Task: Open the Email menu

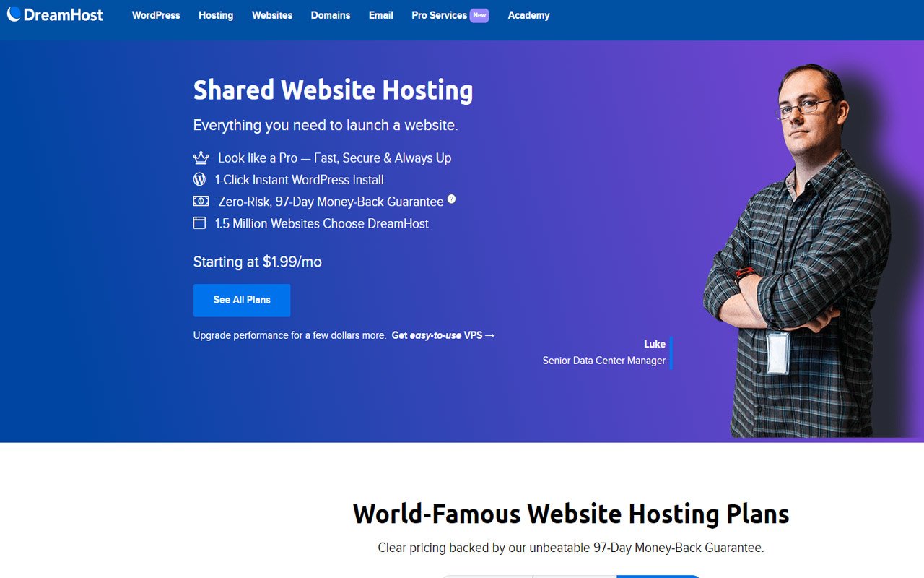Action: pos(381,15)
